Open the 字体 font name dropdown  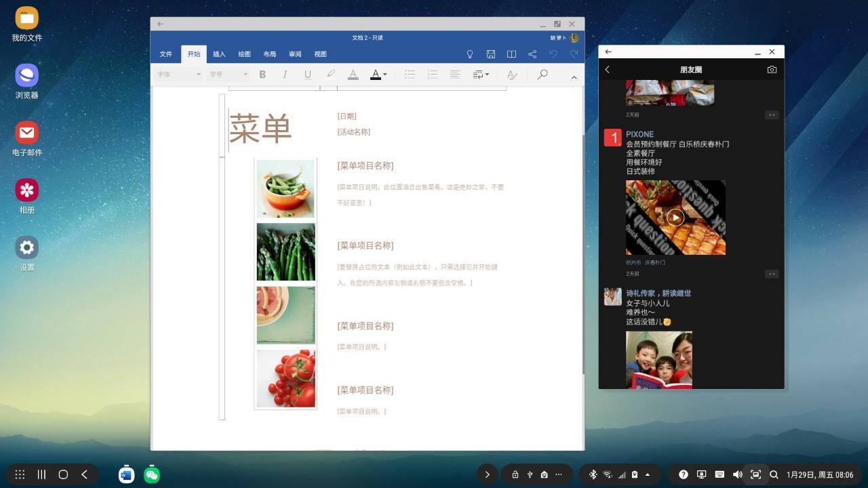[x=178, y=75]
